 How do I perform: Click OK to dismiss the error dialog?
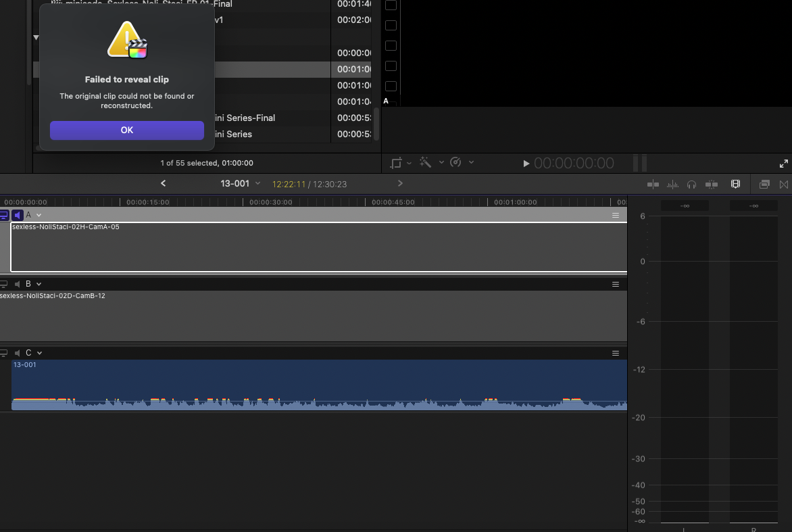pyautogui.click(x=126, y=130)
